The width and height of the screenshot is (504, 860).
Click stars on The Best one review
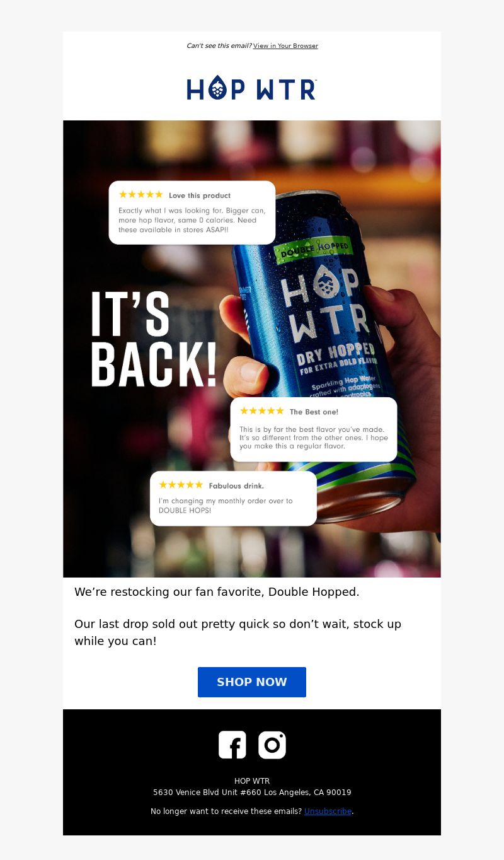tap(262, 411)
